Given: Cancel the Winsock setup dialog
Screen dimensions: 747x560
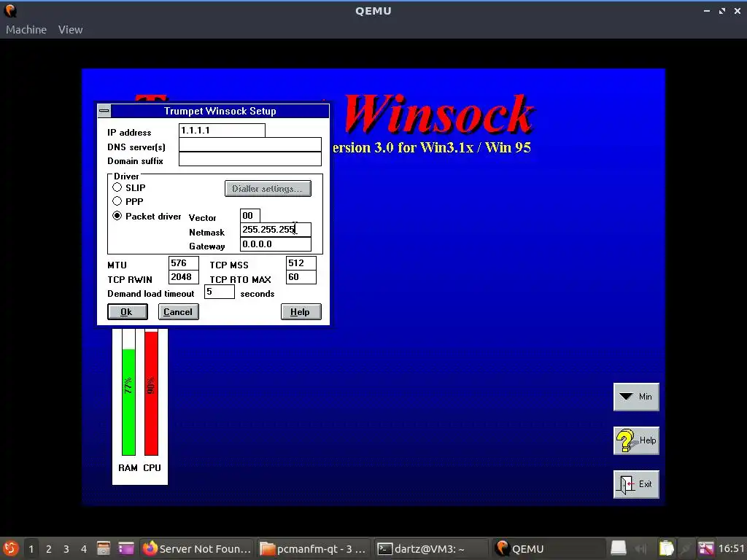Looking at the screenshot, I should pos(178,312).
